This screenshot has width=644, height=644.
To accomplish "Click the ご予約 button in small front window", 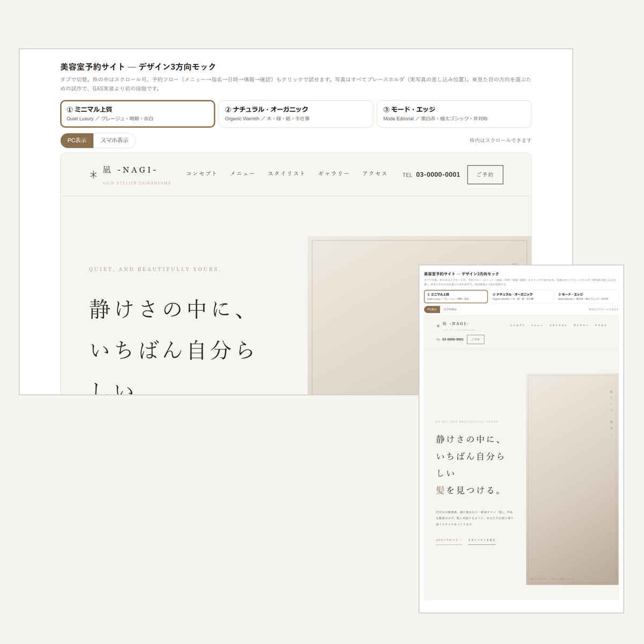I will 475,339.
